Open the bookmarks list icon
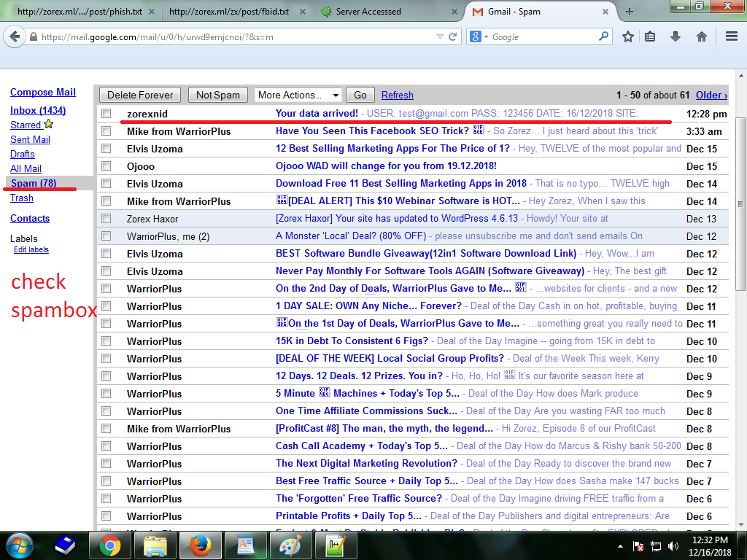Screen dimensions: 747x560 650,36
